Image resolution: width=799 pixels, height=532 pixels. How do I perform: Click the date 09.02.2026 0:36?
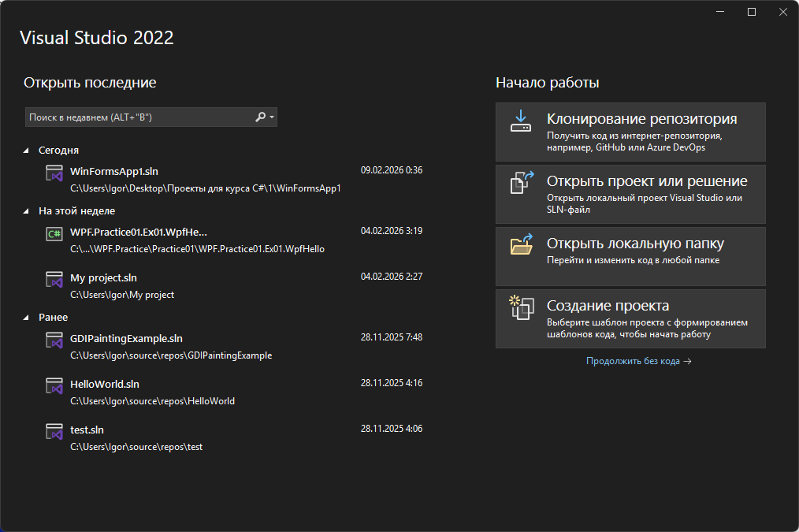[x=392, y=170]
